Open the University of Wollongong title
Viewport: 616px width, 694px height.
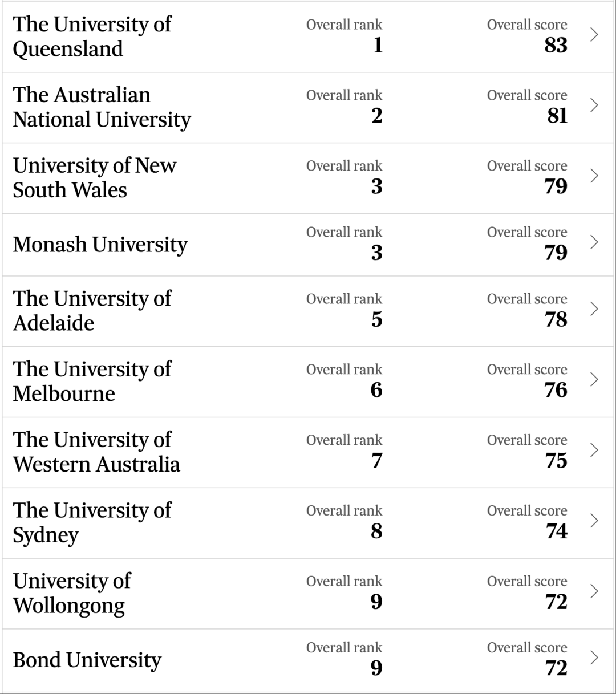pos(72,593)
